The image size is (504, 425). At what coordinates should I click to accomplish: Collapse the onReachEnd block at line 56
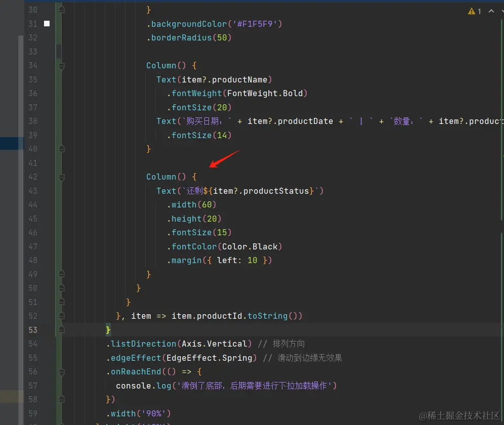click(x=62, y=372)
